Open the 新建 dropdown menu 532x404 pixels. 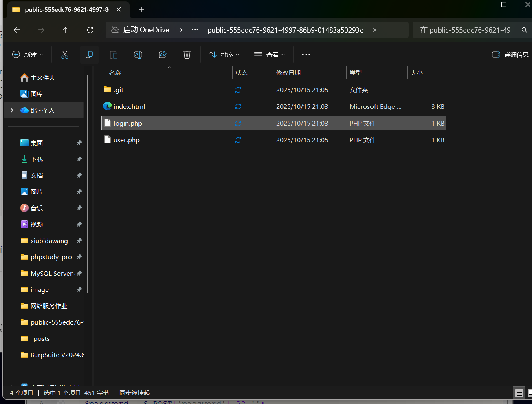click(28, 55)
